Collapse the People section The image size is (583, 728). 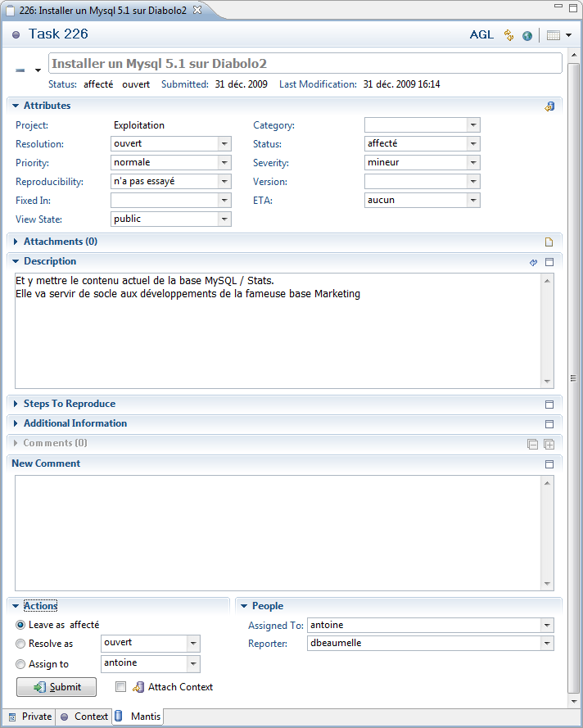pos(244,606)
